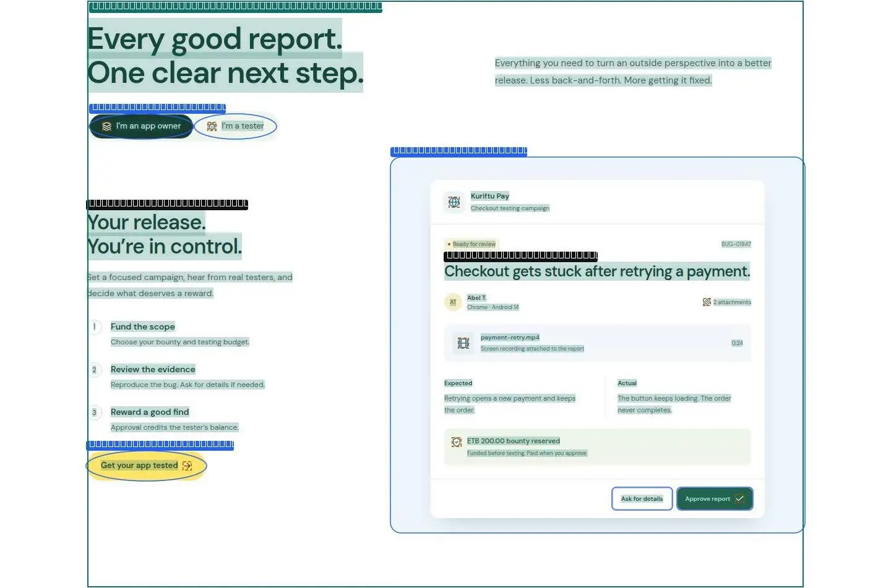The height and width of the screenshot is (588, 891).
Task: Click step number 2 circle
Action: point(94,370)
